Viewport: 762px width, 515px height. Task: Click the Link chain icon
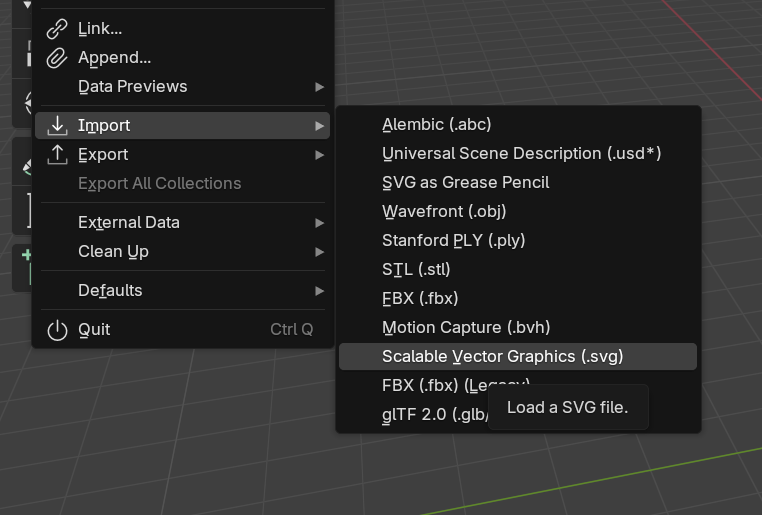58,29
